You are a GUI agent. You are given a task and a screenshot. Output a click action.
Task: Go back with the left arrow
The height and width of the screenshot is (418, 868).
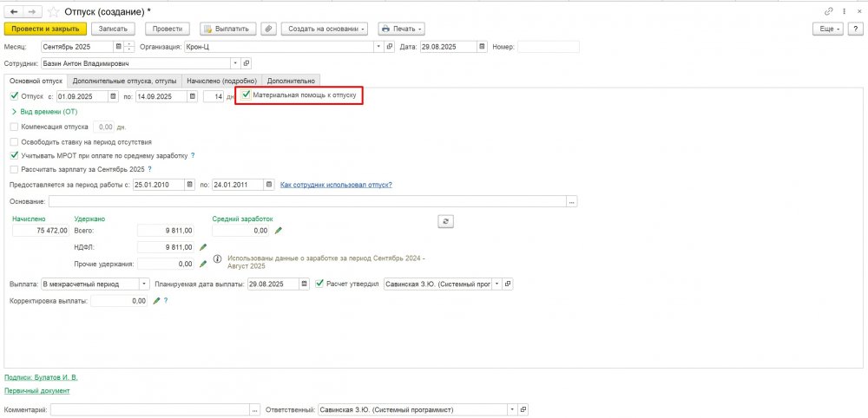pyautogui.click(x=14, y=11)
